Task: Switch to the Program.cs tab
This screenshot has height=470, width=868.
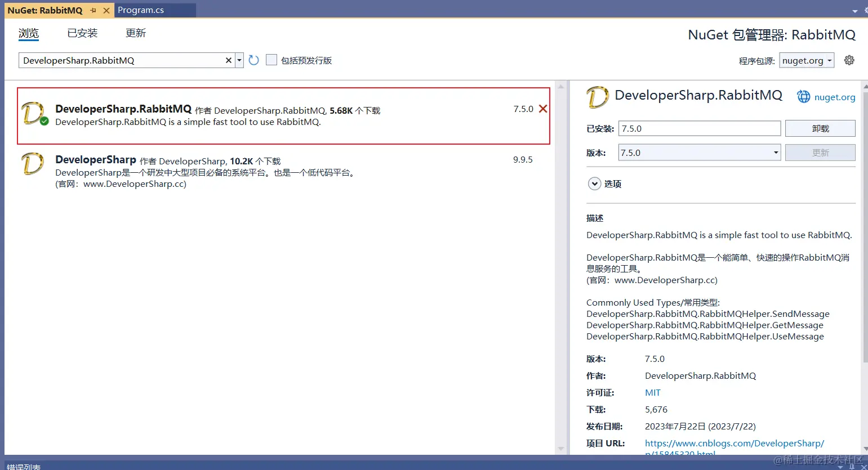Action: click(x=141, y=10)
